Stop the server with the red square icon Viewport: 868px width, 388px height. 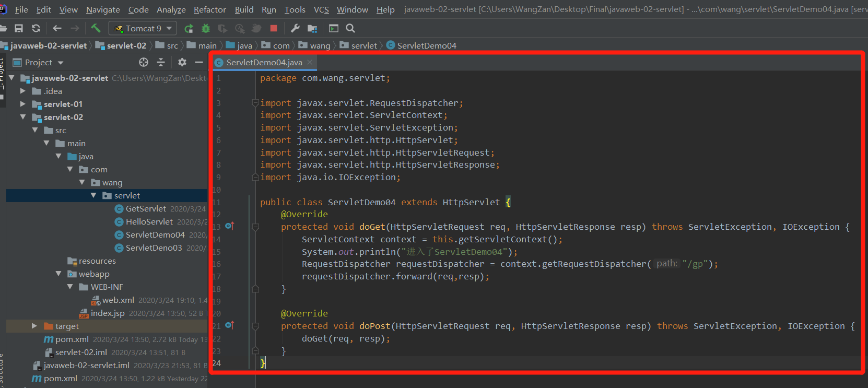click(273, 28)
